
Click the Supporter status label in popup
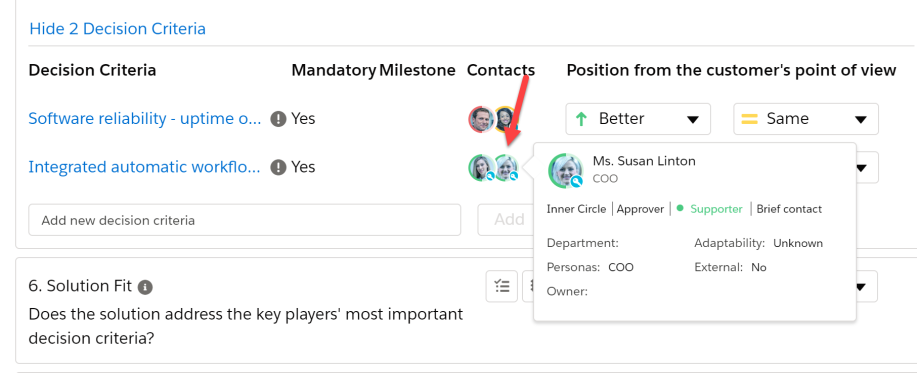(716, 209)
